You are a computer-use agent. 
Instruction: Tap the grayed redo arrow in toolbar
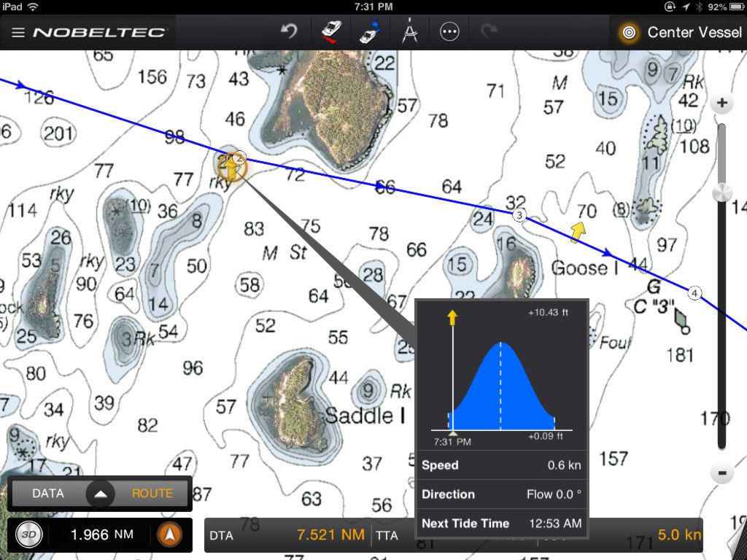pyautogui.click(x=489, y=32)
